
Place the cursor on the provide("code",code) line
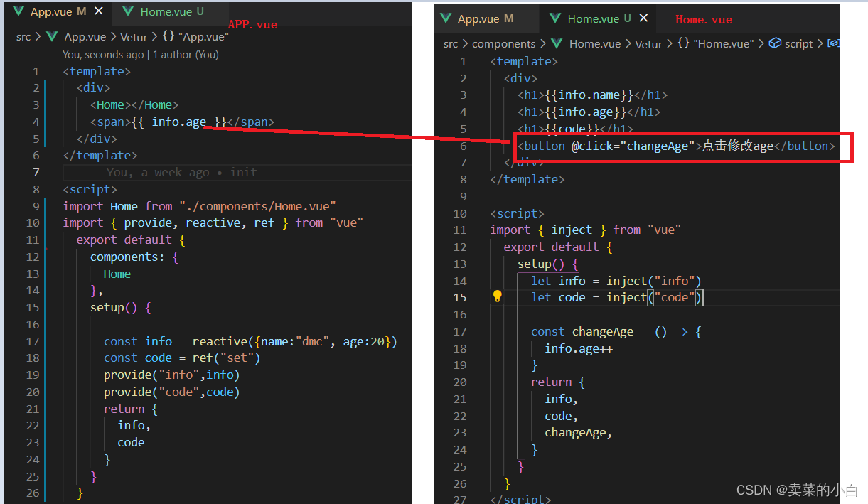[171, 392]
